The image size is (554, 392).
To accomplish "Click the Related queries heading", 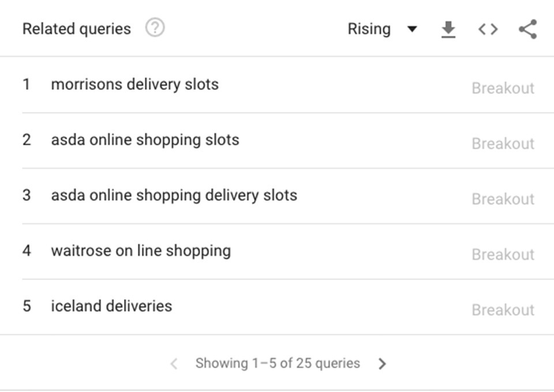I will pyautogui.click(x=77, y=29).
